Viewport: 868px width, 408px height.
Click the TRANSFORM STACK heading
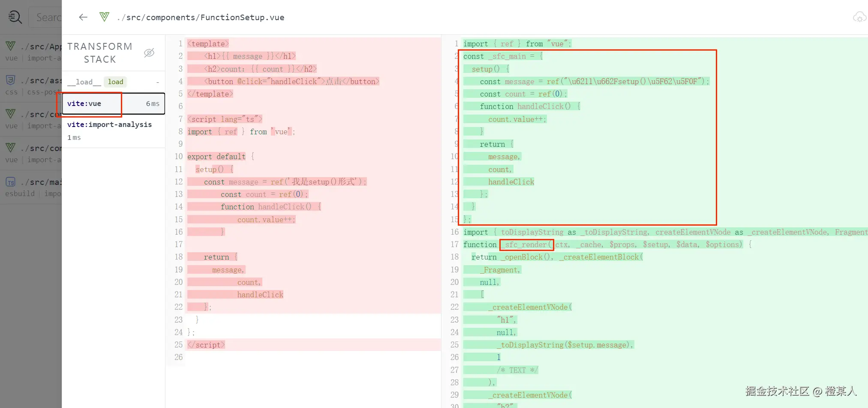pyautogui.click(x=100, y=53)
